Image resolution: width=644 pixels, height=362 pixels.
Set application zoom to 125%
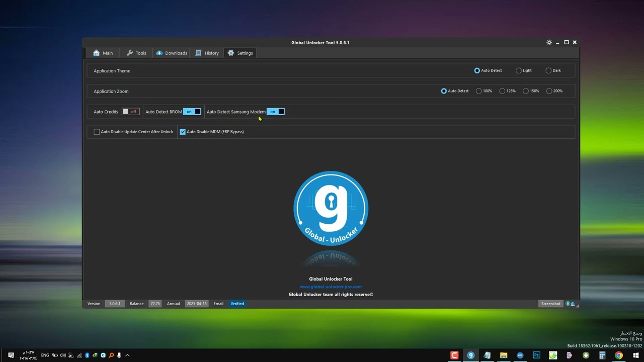pyautogui.click(x=507, y=91)
